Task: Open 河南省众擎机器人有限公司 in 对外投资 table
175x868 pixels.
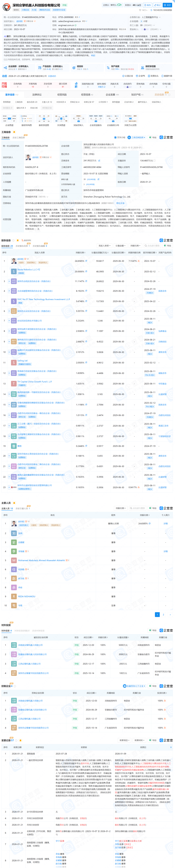Action: click(30, 645)
